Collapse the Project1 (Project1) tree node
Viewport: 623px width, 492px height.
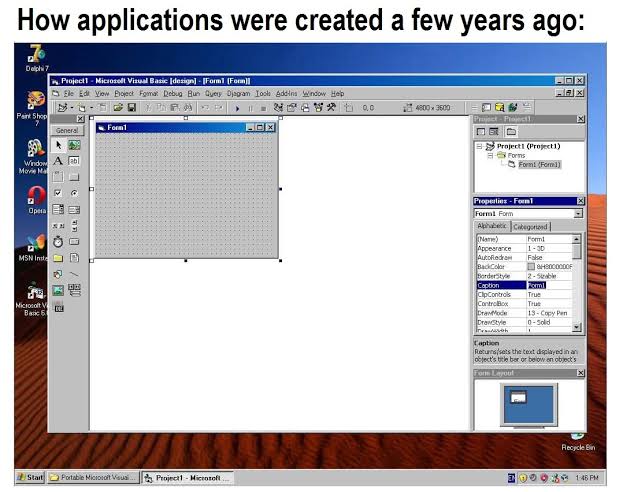click(x=480, y=146)
